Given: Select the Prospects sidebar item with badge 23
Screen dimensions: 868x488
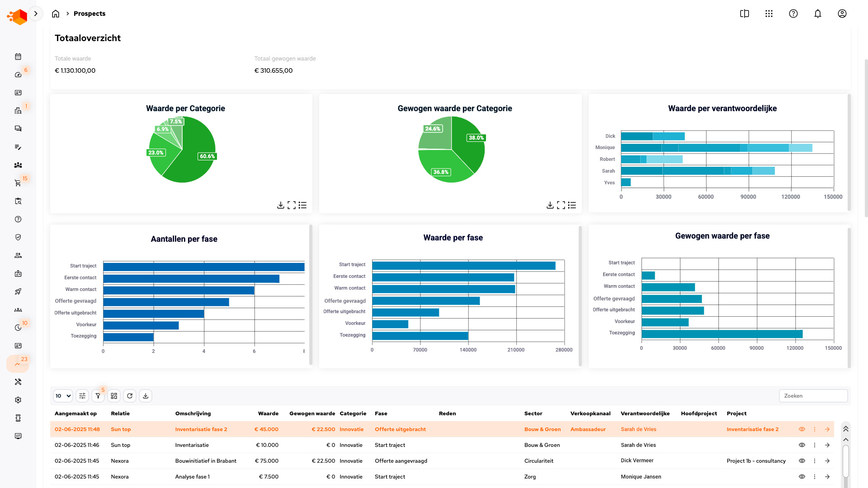Looking at the screenshot, I should (18, 364).
